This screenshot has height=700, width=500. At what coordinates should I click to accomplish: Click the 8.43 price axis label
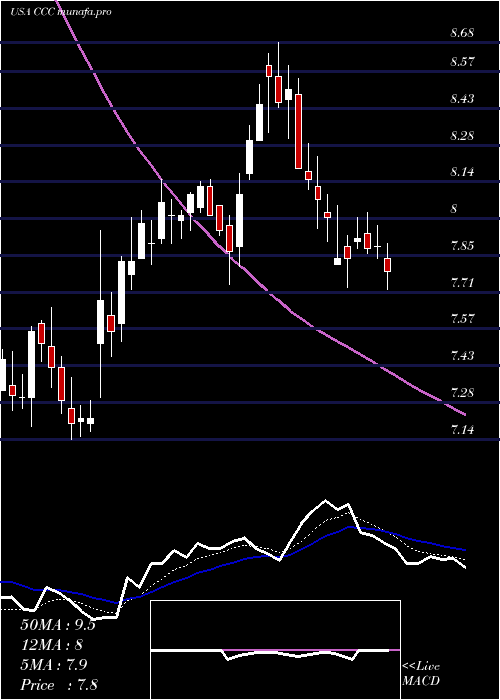pyautogui.click(x=462, y=99)
